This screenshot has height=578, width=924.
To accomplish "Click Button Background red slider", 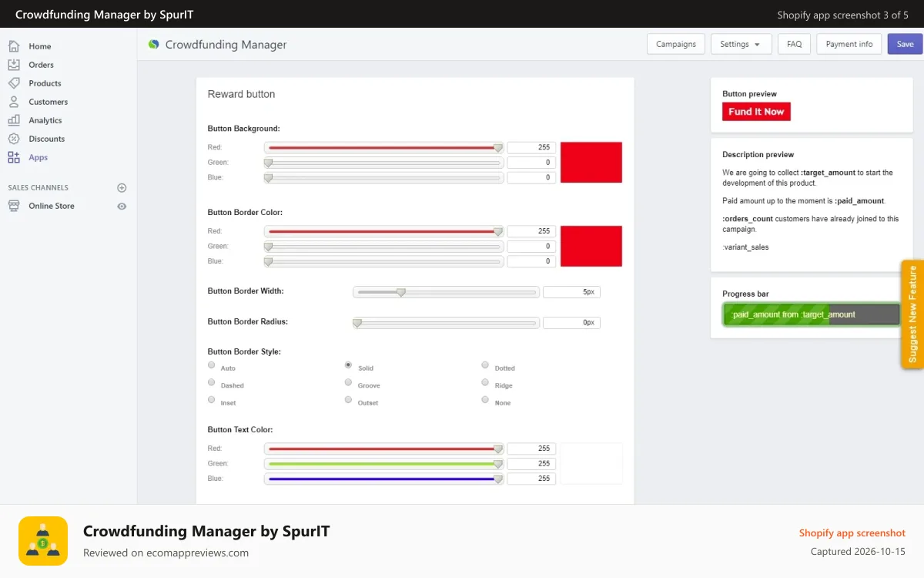I will 384,147.
